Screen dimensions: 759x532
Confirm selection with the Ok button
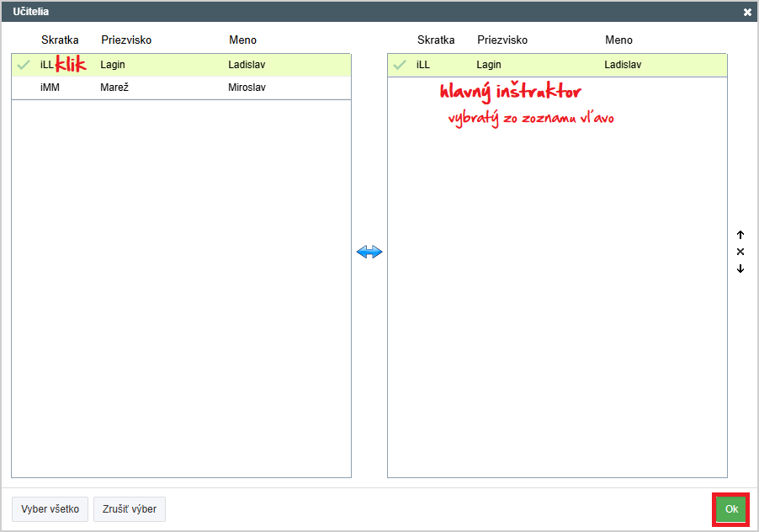(x=731, y=508)
